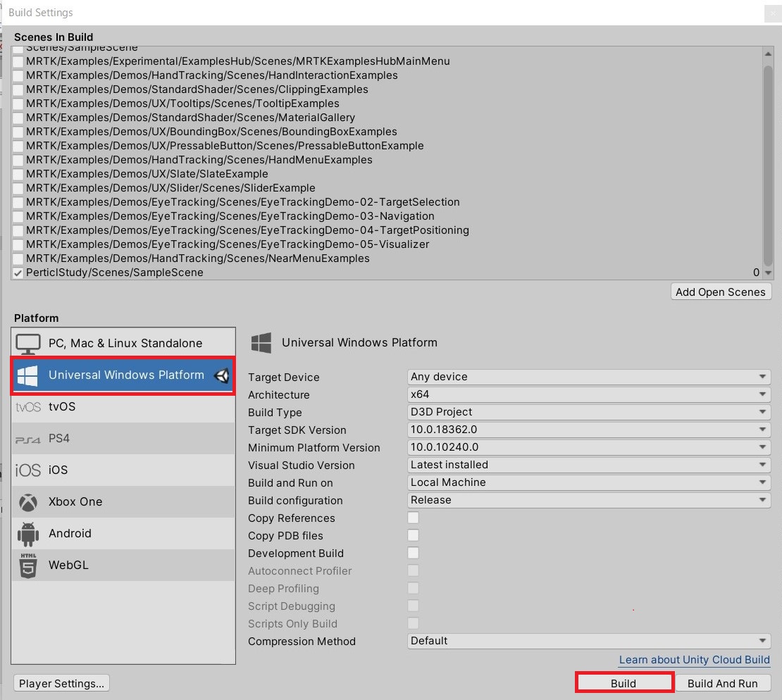Click the Windows logo icon in Universal Windows Platform row
Viewport: 782px width, 700px height.
28,375
